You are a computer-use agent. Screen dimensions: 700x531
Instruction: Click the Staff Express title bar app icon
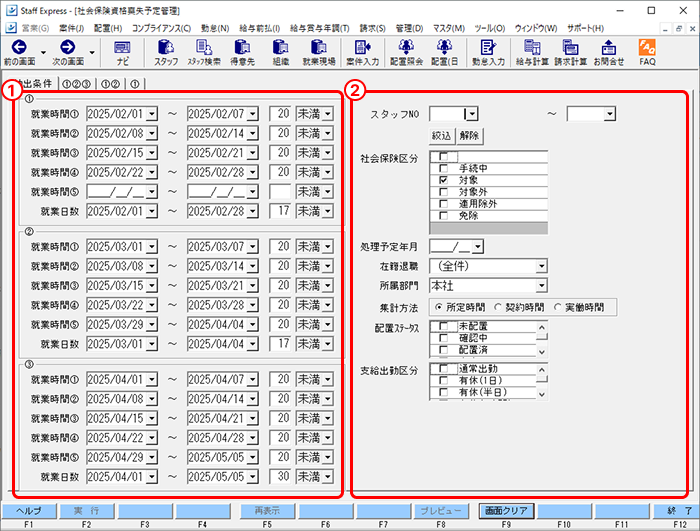pyautogui.click(x=11, y=10)
